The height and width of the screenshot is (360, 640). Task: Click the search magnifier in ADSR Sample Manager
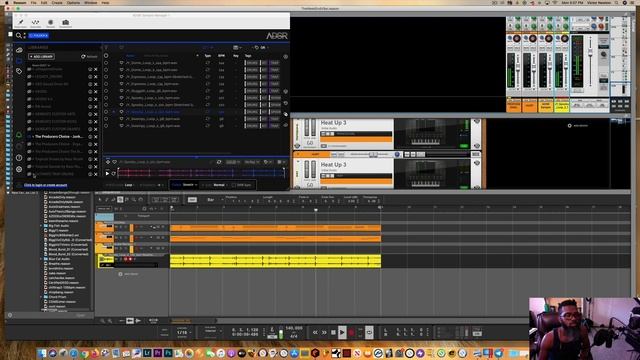point(19,36)
